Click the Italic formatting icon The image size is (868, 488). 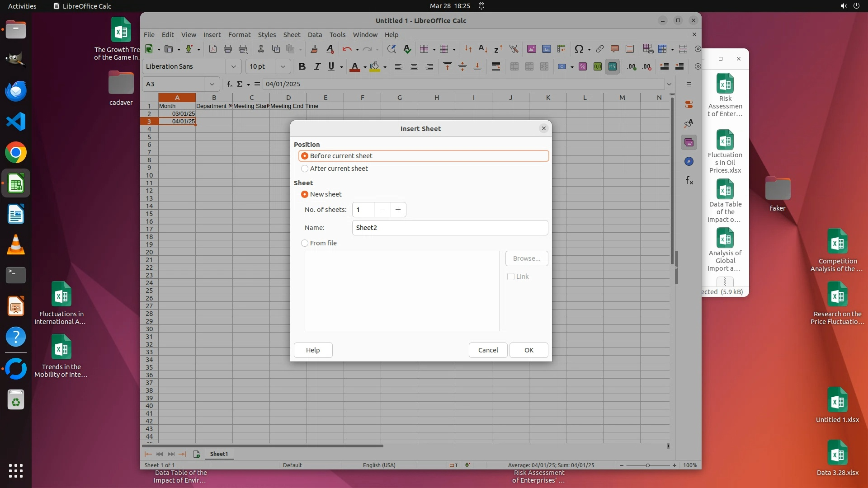tap(317, 67)
